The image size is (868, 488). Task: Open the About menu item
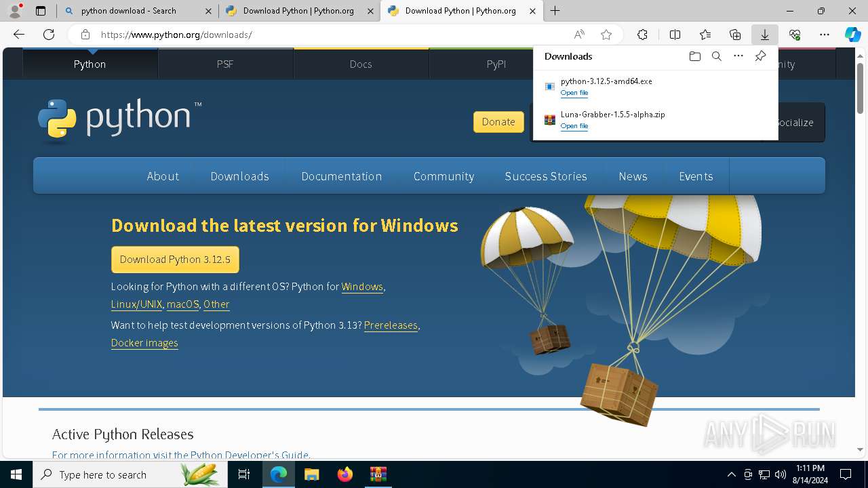(163, 176)
